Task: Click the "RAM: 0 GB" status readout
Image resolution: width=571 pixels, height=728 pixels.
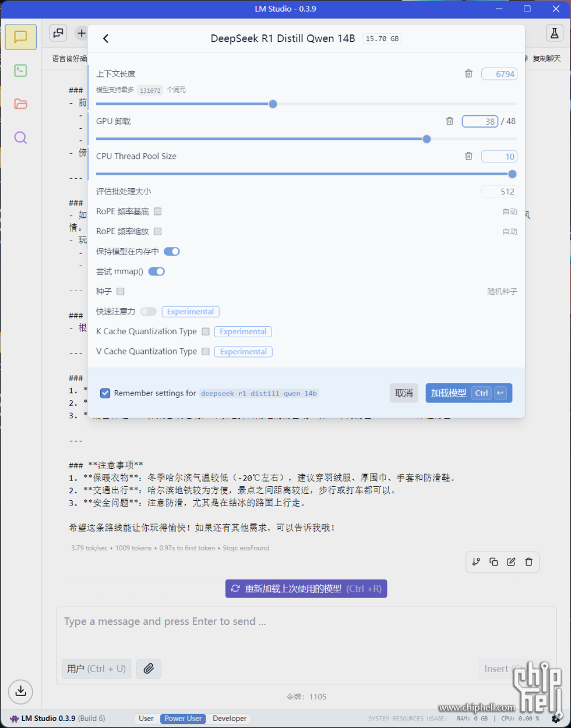Action: pyautogui.click(x=473, y=719)
